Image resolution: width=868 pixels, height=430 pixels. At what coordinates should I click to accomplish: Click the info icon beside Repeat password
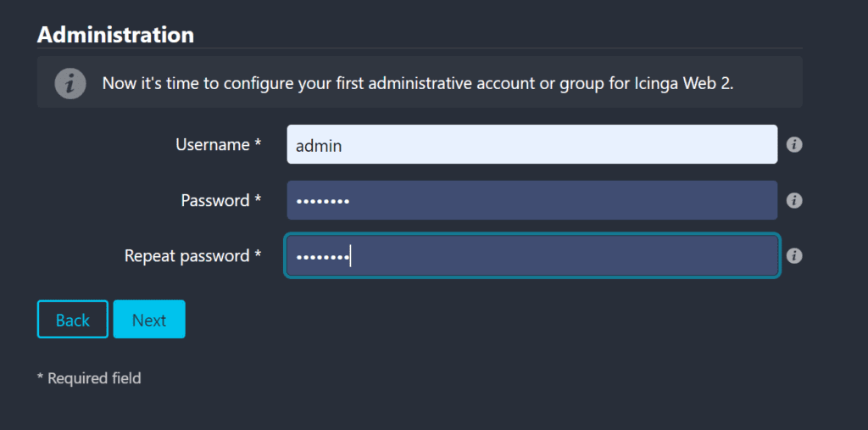[794, 256]
